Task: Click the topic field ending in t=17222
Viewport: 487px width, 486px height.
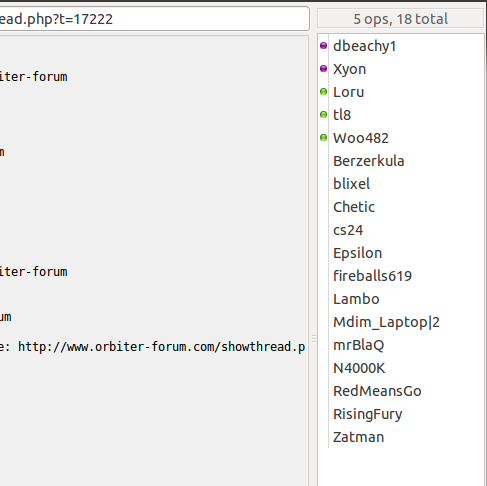Action: [x=154, y=19]
